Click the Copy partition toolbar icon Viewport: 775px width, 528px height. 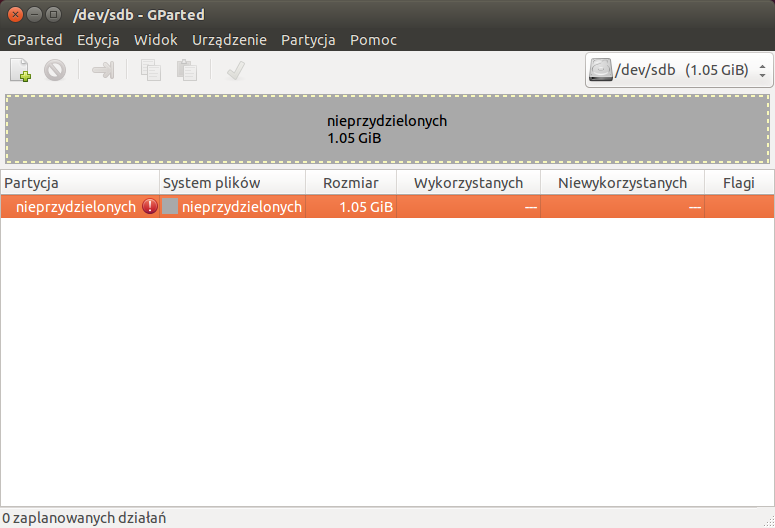[x=151, y=70]
